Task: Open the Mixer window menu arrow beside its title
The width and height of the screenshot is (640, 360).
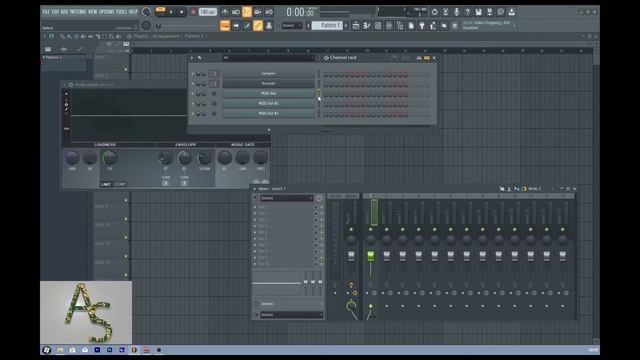Action: [x=255, y=189]
